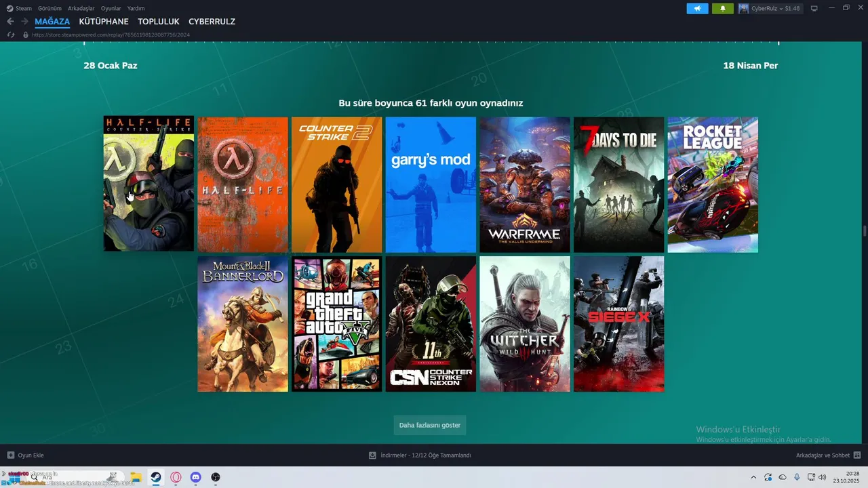Open the Warframe game cover
This screenshot has height=488, width=868.
pos(525,184)
